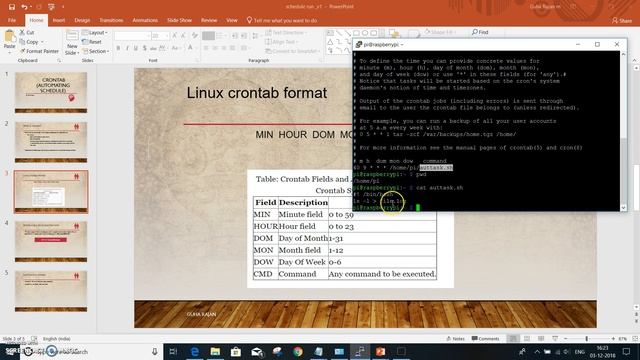This screenshot has width=640, height=360.
Task: Click the Share button
Action: [x=622, y=20]
